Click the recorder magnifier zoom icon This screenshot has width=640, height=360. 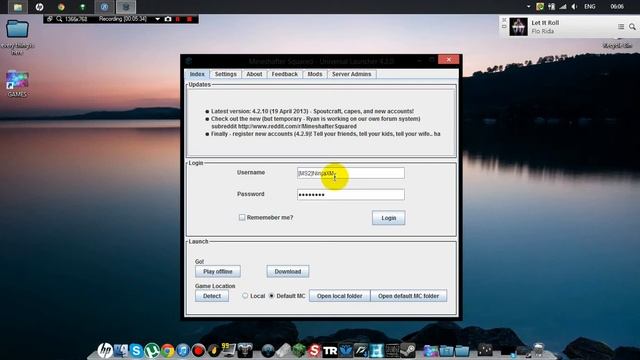point(59,19)
